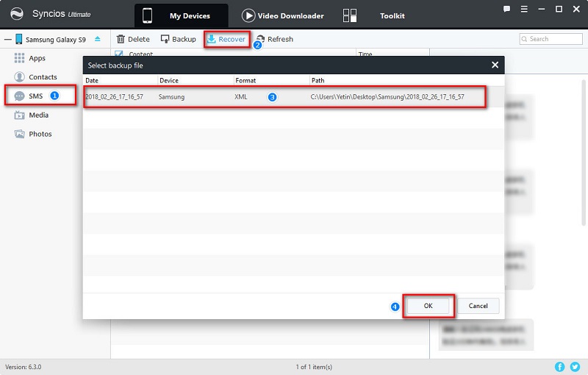
Task: Click the XML format cell
Action: [x=241, y=97]
